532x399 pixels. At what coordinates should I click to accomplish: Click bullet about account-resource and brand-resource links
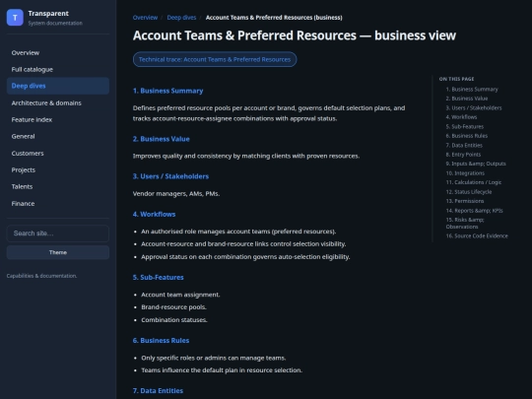click(243, 244)
